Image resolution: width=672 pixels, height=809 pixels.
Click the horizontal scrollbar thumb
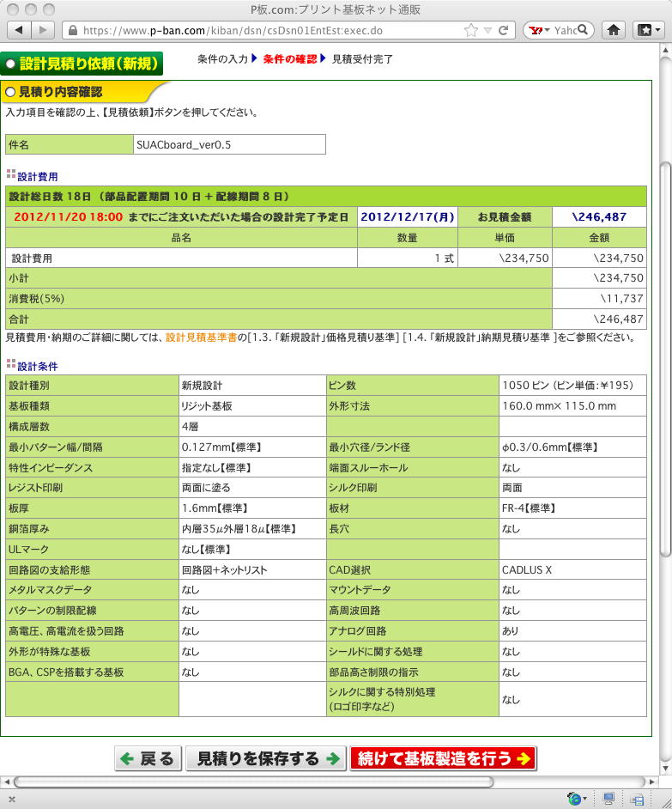[253, 782]
